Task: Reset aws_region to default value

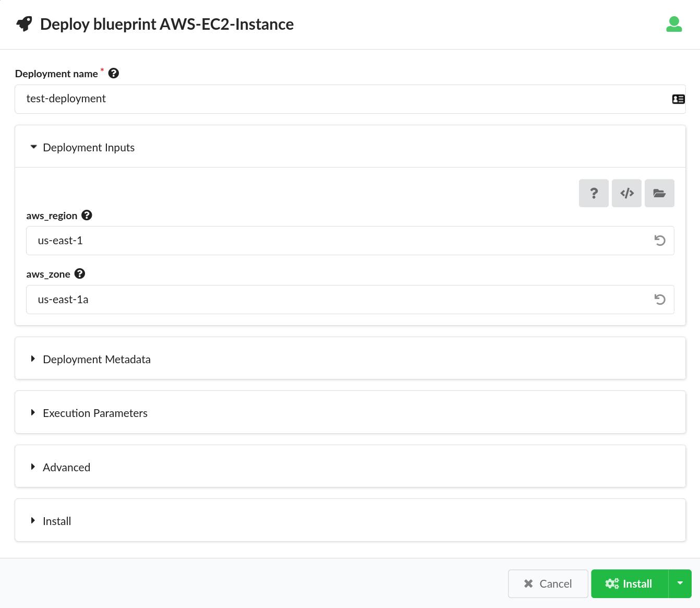Action: point(660,241)
